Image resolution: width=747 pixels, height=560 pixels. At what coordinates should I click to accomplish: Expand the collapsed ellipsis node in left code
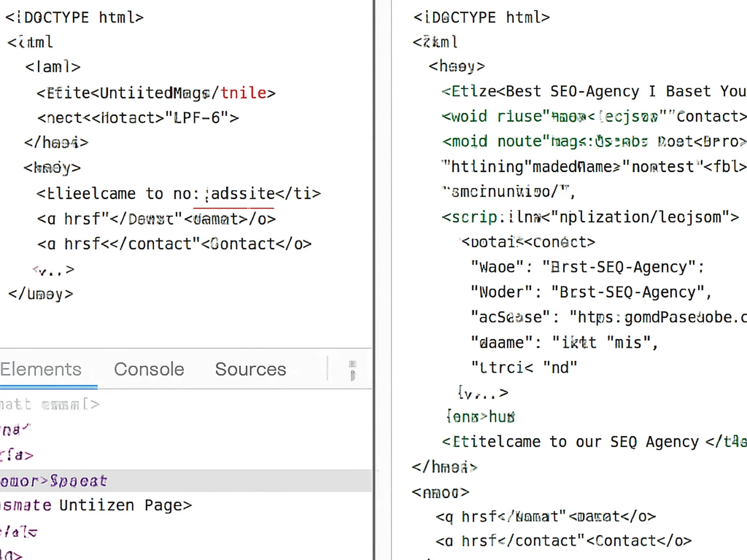(x=54, y=270)
